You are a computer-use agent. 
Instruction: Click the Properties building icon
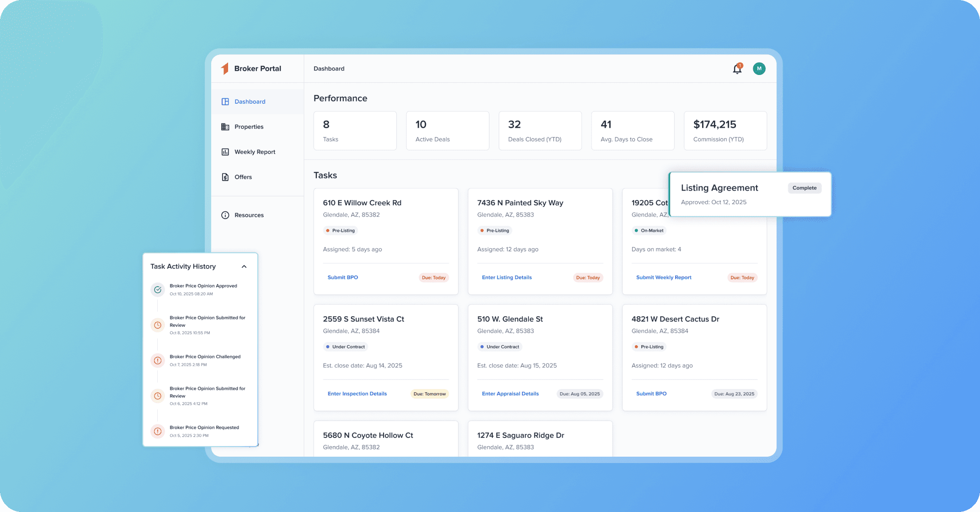pos(225,127)
